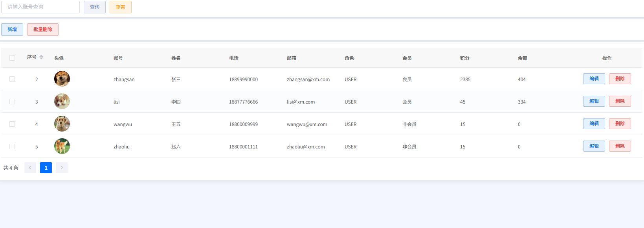Viewport: 644px width, 228px height.
Task: Click zhangsan's avatar image
Action: (x=62, y=79)
